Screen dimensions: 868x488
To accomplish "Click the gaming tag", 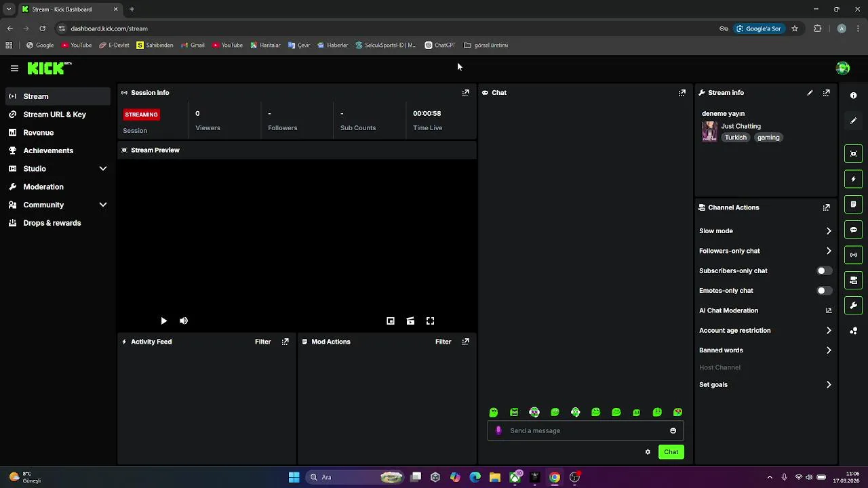I will [x=768, y=138].
